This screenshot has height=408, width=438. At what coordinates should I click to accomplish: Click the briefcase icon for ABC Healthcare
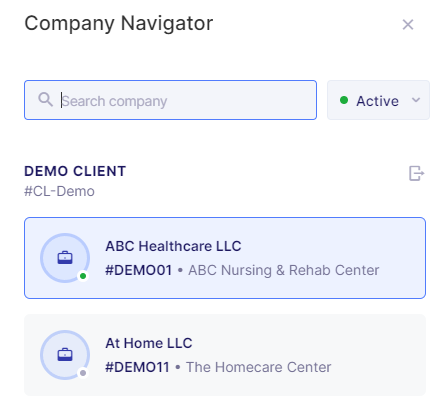click(65, 258)
